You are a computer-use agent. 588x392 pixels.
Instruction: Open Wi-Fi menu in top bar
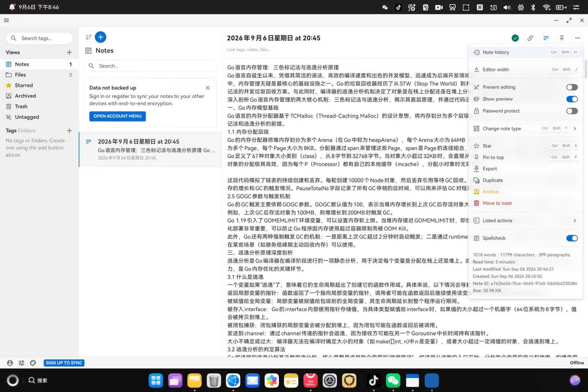(x=547, y=7)
